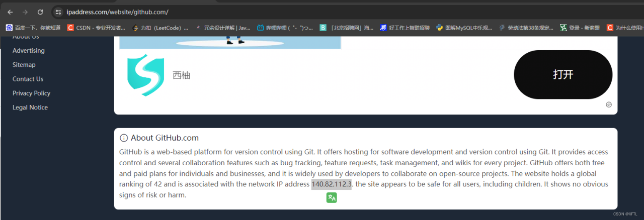Viewport: 644px width, 220px height.
Task: Open site information icon in address bar
Action: pyautogui.click(x=58, y=12)
